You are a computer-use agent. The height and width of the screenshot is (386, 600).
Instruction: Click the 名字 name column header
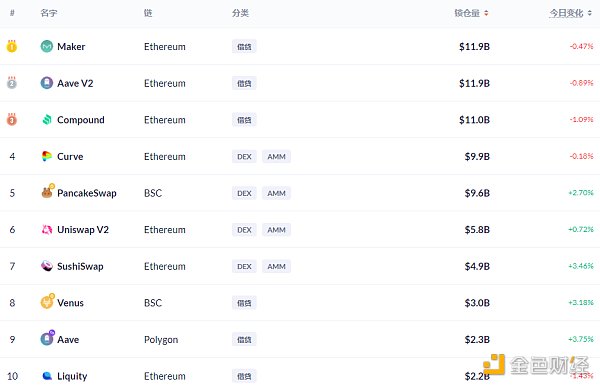(49, 13)
